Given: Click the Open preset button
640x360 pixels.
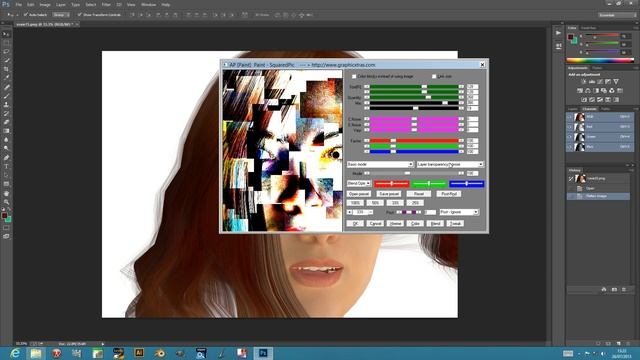Looking at the screenshot, I should [359, 194].
